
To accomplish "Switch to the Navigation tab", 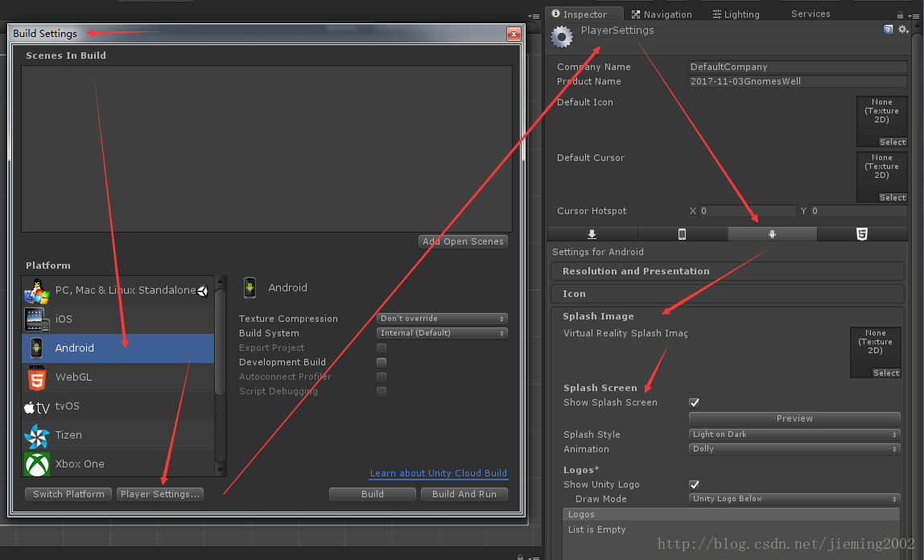I will tap(662, 14).
